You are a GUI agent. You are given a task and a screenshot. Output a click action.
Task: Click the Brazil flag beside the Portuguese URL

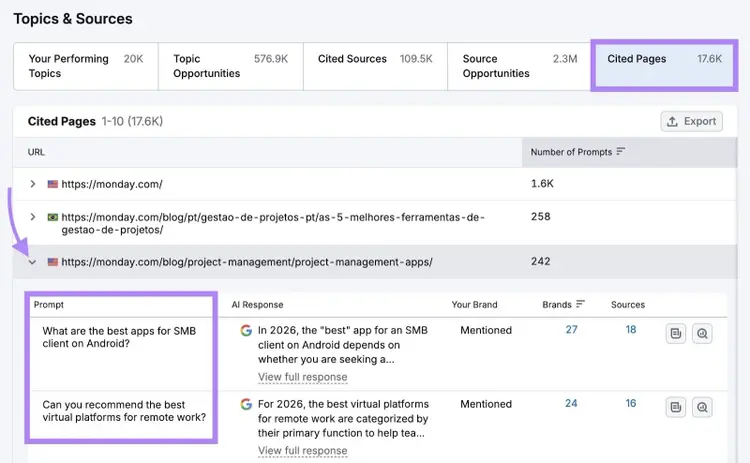(x=53, y=217)
